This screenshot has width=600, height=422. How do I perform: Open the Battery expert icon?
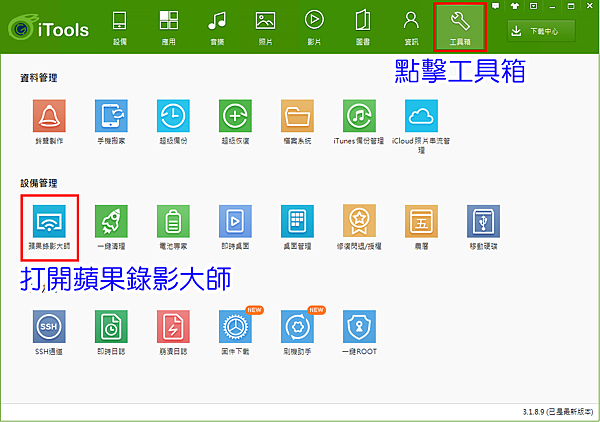pos(173,221)
